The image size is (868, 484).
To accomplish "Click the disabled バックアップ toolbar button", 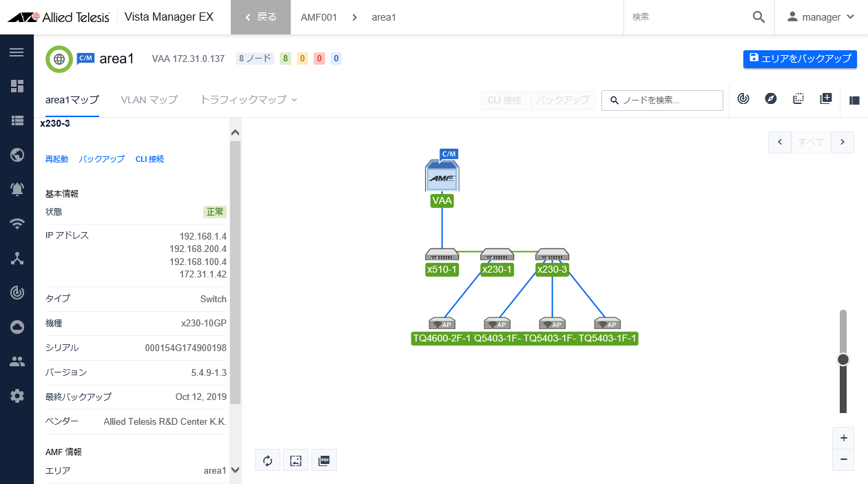I will click(x=563, y=100).
